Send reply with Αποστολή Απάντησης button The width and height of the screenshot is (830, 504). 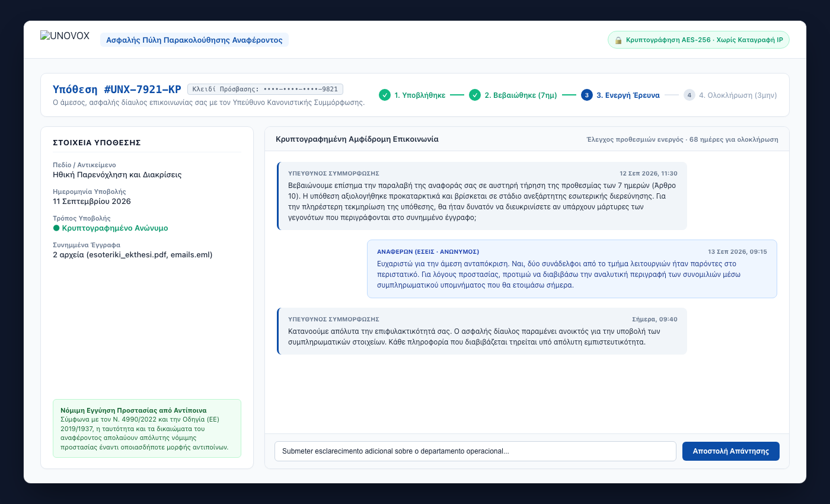pyautogui.click(x=731, y=451)
